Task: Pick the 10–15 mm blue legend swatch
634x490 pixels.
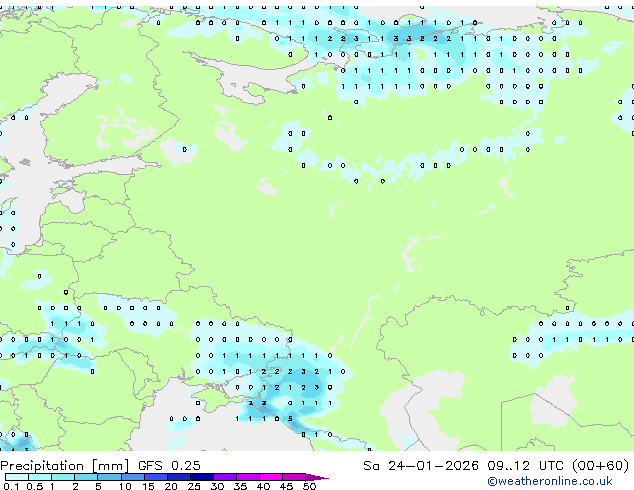Action: click(132, 477)
